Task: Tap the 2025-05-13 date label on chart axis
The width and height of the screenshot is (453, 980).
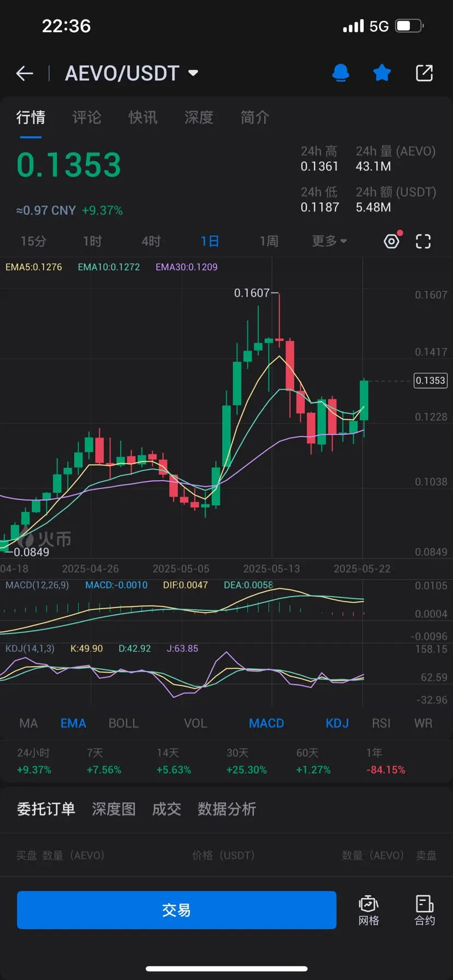Action: (x=271, y=569)
